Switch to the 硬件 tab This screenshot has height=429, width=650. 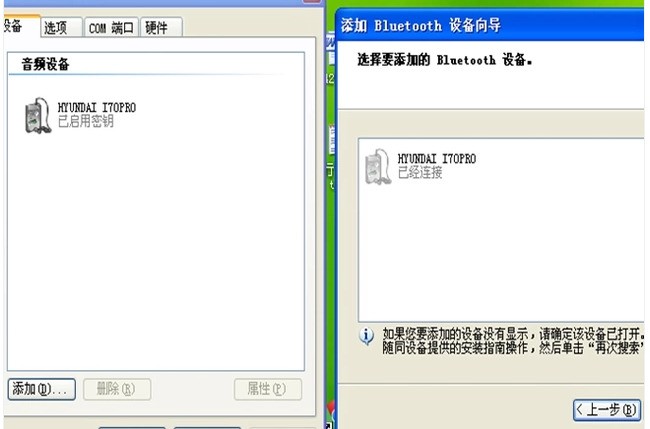pyautogui.click(x=161, y=28)
